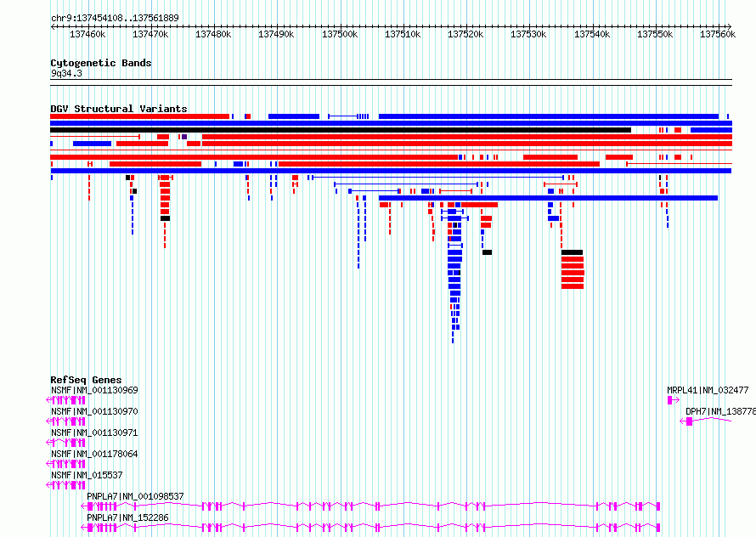Open NSMF|NM_001178064 gene label
This screenshot has width=756, height=537.
pyautogui.click(x=94, y=454)
